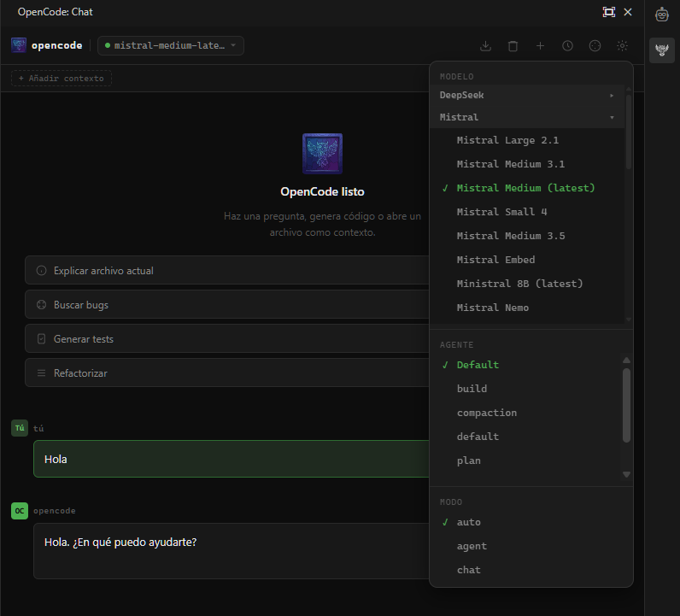Click the Hola user message bubble
This screenshot has height=616, width=680.
point(232,459)
